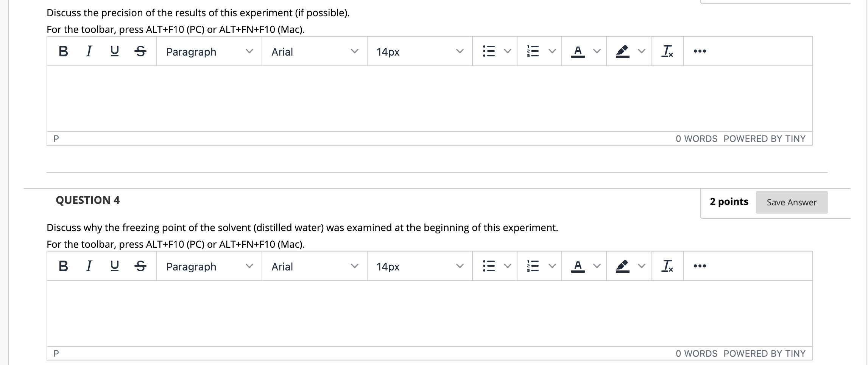Insert a numbered list in Question 4 editor
Image resolution: width=868 pixels, height=365 pixels.
pyautogui.click(x=533, y=267)
